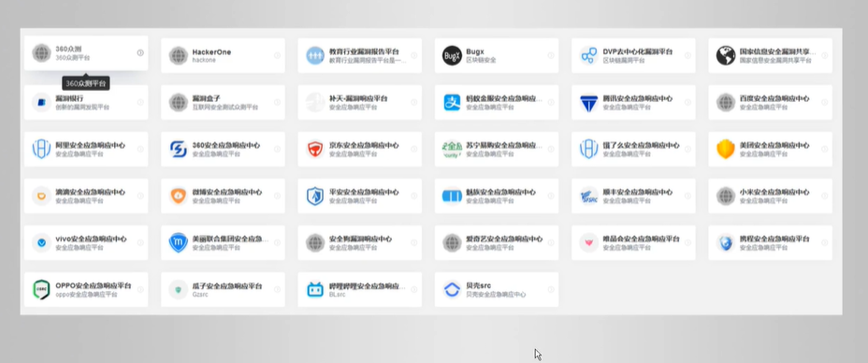Click the 漏洞银行 blue logo
Image resolution: width=868 pixels, height=363 pixels.
pos(41,102)
